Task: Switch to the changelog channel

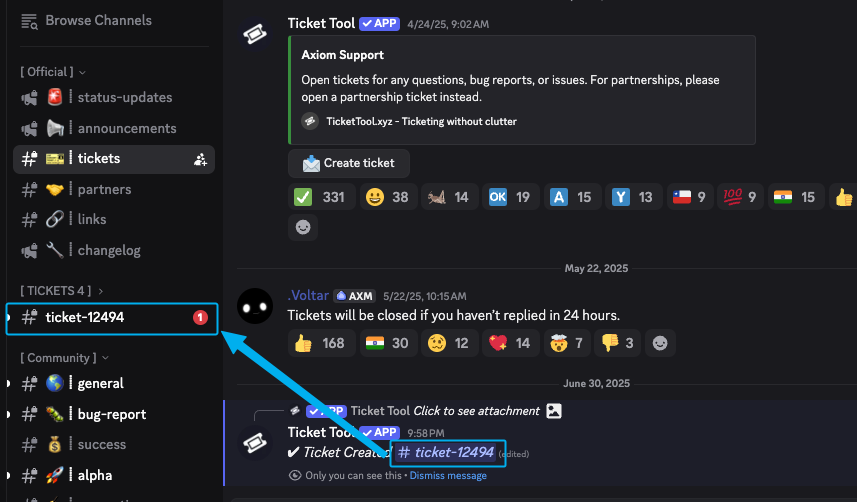Action: pos(109,250)
